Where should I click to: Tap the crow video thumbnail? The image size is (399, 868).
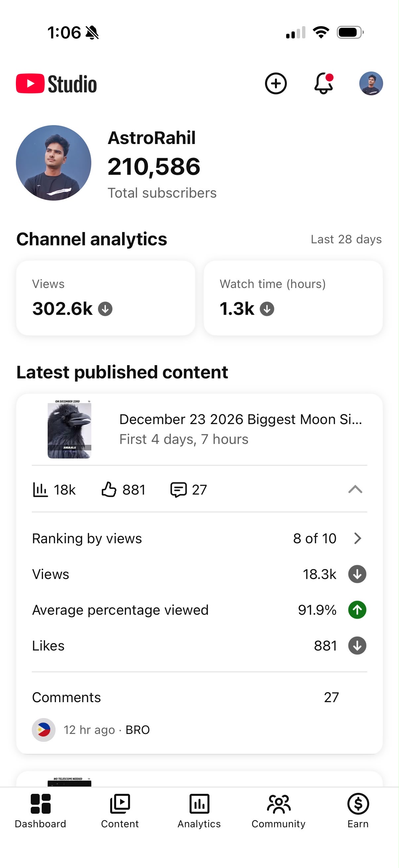pos(69,429)
